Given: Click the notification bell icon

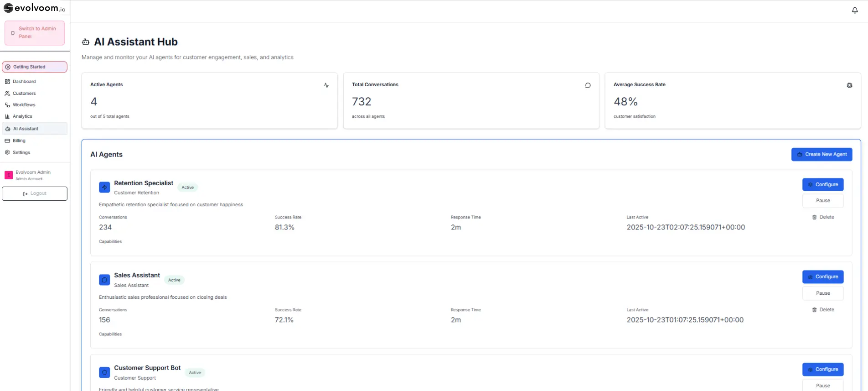Looking at the screenshot, I should (x=855, y=10).
